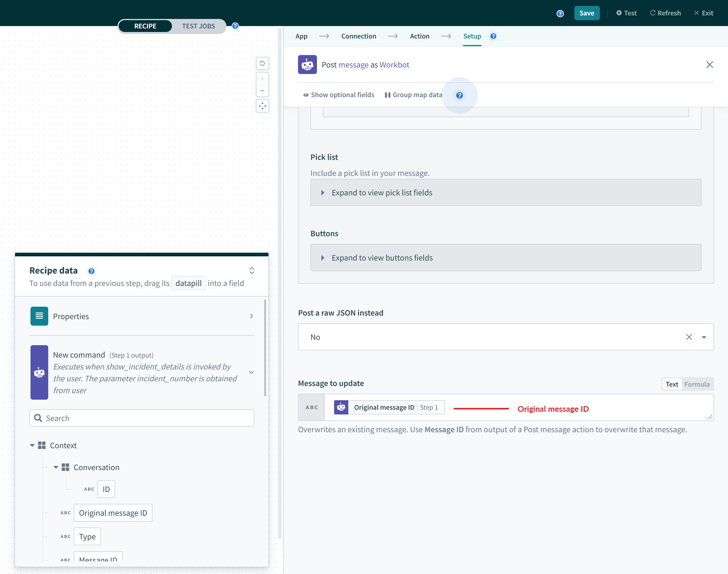Click the Properties list icon

coord(39,316)
